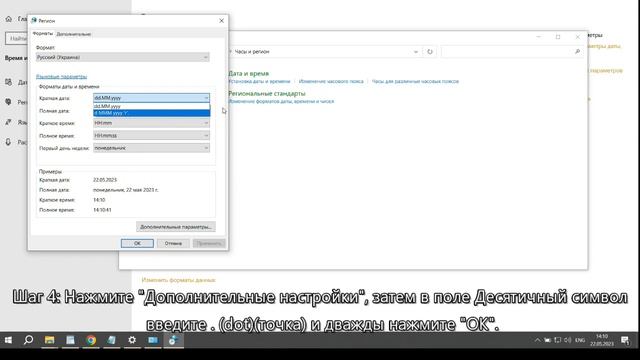Open Краткое время dropdown HH:mm

pyautogui.click(x=151, y=123)
